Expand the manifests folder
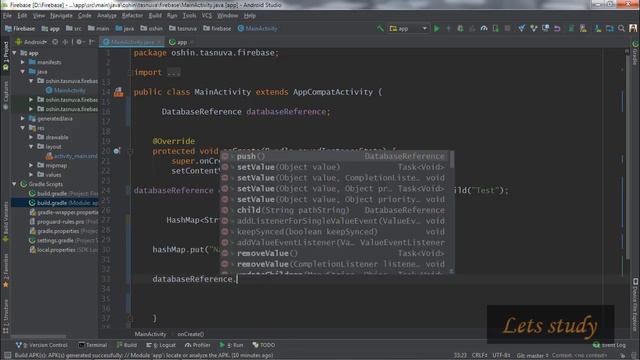Screen dimensions: 640x360 pos(23,62)
